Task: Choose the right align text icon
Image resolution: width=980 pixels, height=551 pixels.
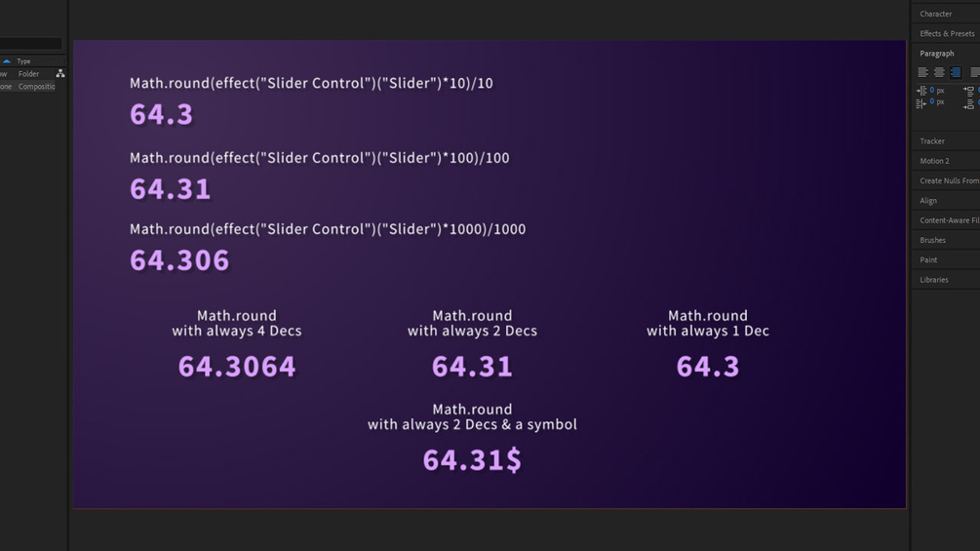Action: 955,72
